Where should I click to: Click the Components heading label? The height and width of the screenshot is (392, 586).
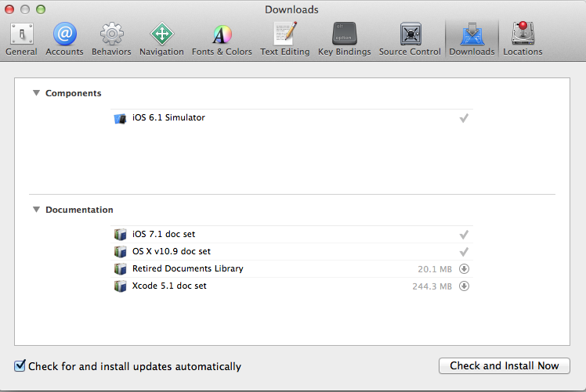click(x=74, y=93)
